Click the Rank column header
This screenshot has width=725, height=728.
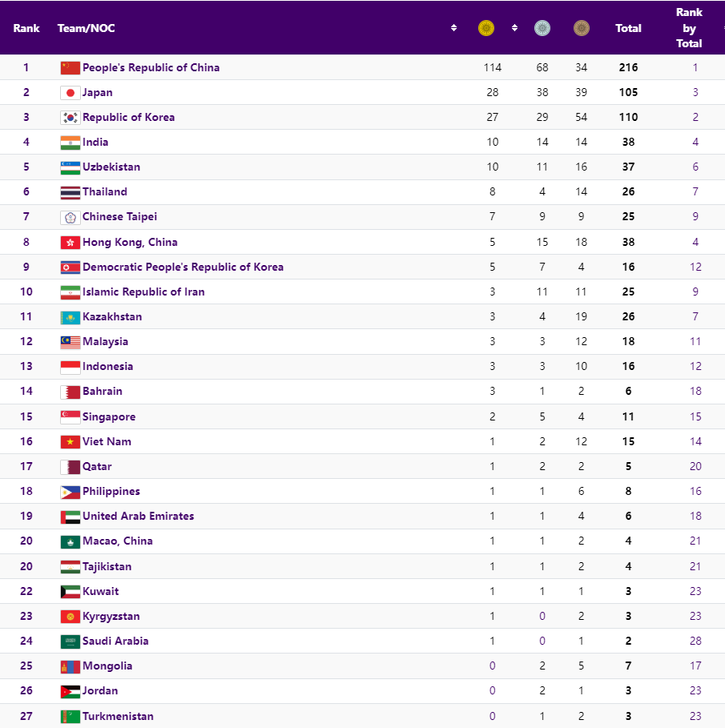click(x=26, y=28)
